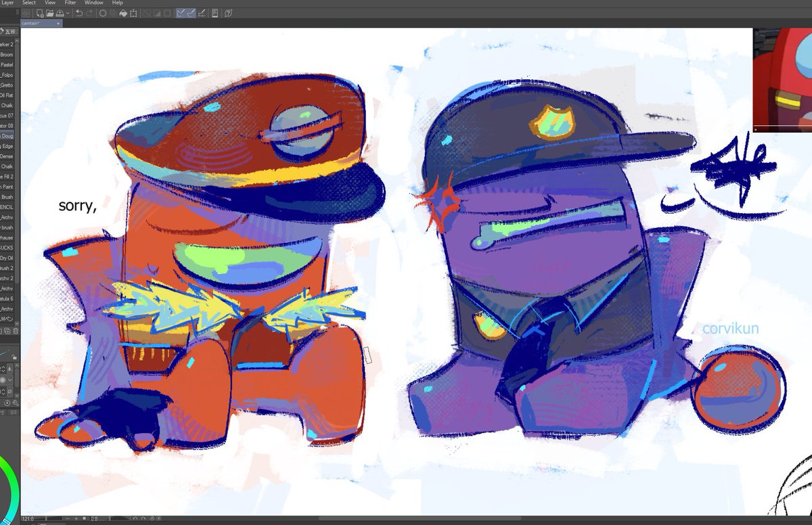812x525 pixels.
Task: Toggle Snap to Grid
Action: coord(202,13)
